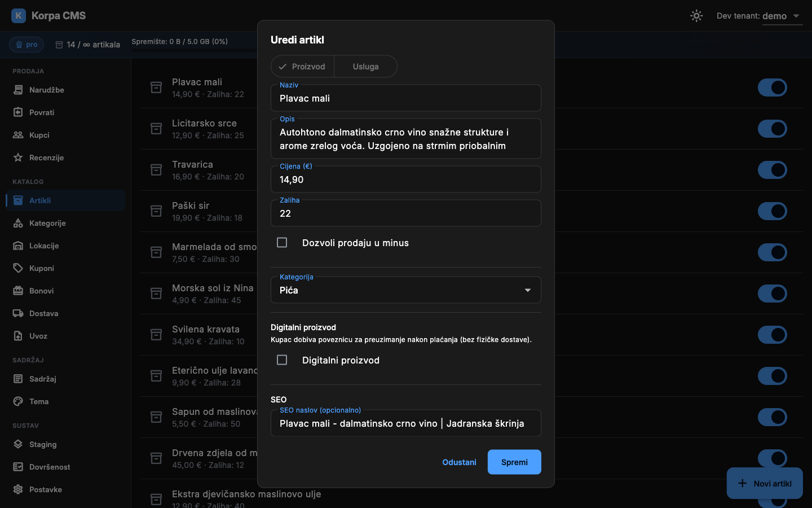
Task: Click the pro plan badge
Action: (x=27, y=45)
